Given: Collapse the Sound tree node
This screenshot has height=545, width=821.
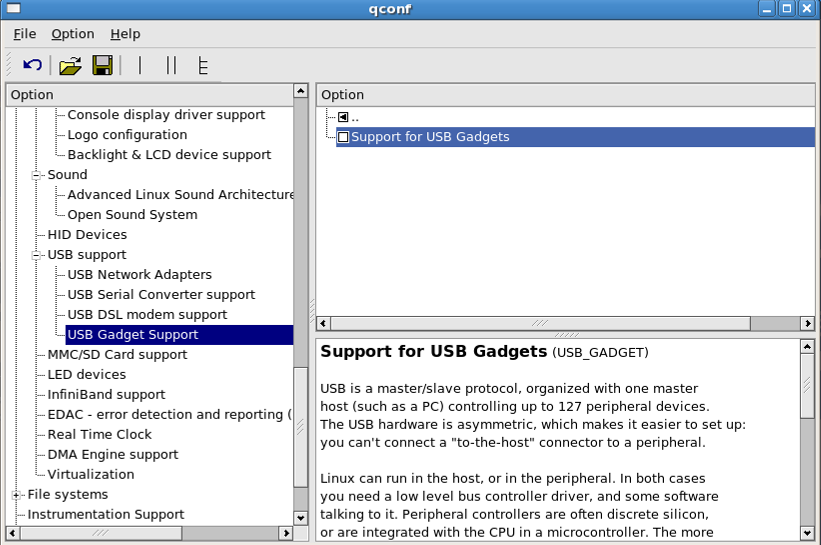Looking at the screenshot, I should (36, 175).
